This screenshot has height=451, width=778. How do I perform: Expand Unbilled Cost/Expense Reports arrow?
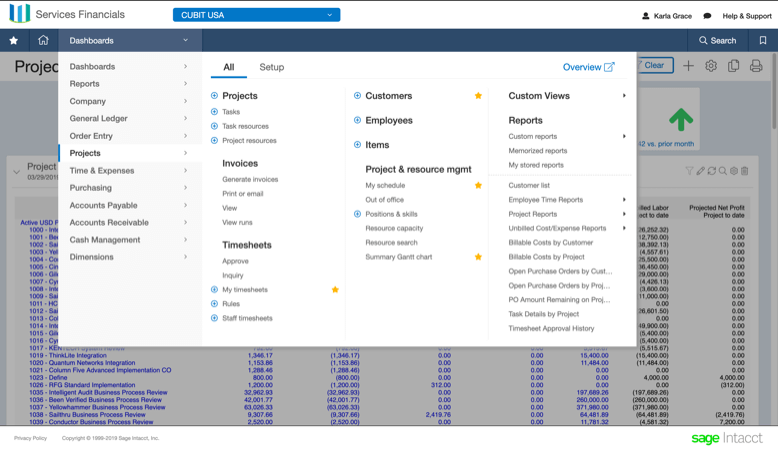624,228
